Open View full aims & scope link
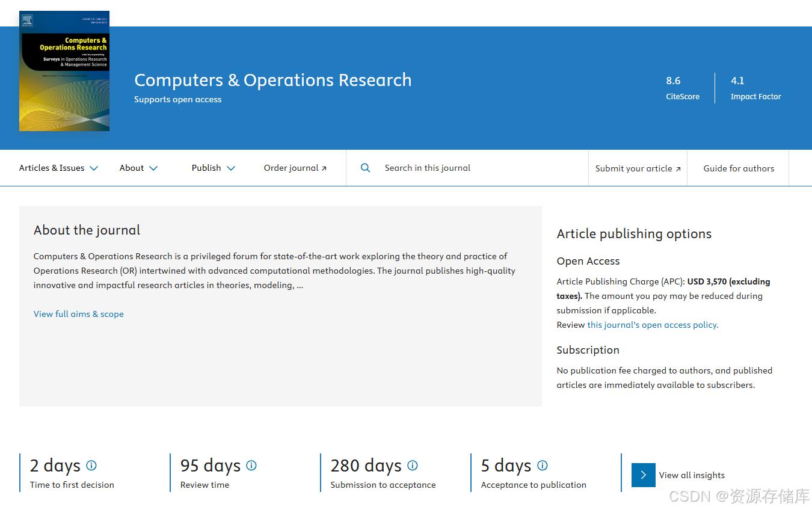The height and width of the screenshot is (510, 812). point(78,313)
